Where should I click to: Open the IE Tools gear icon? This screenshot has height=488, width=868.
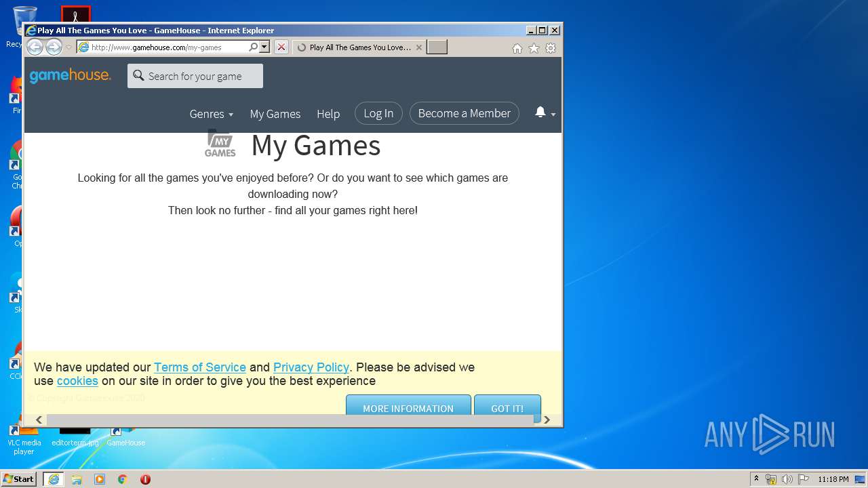tap(551, 48)
